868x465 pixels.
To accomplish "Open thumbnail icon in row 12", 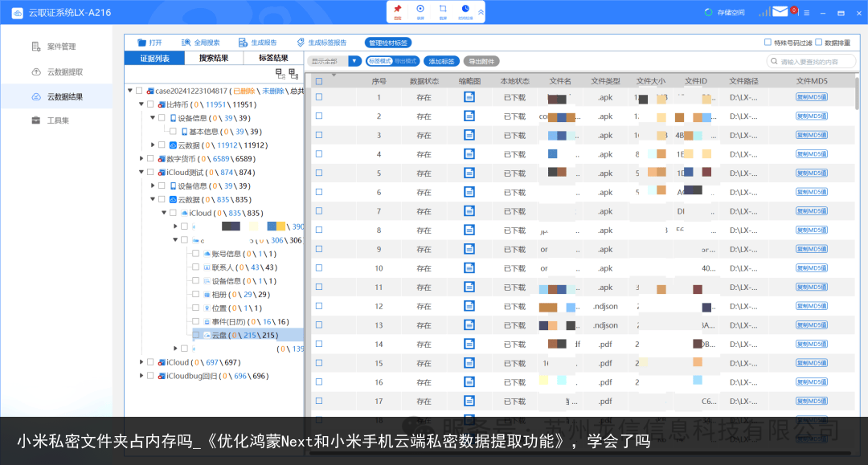I will [469, 306].
